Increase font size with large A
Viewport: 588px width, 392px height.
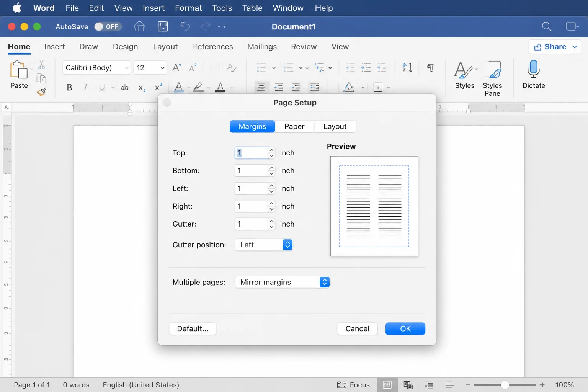(x=176, y=68)
